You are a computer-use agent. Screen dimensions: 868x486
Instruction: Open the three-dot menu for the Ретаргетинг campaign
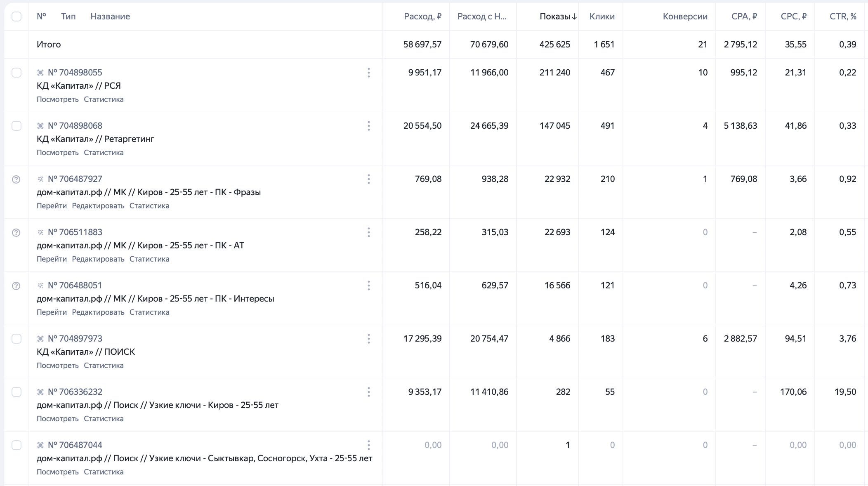(x=368, y=126)
